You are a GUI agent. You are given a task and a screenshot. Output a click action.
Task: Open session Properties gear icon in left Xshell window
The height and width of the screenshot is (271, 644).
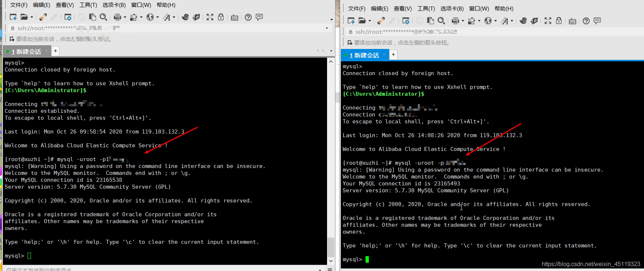(68, 17)
